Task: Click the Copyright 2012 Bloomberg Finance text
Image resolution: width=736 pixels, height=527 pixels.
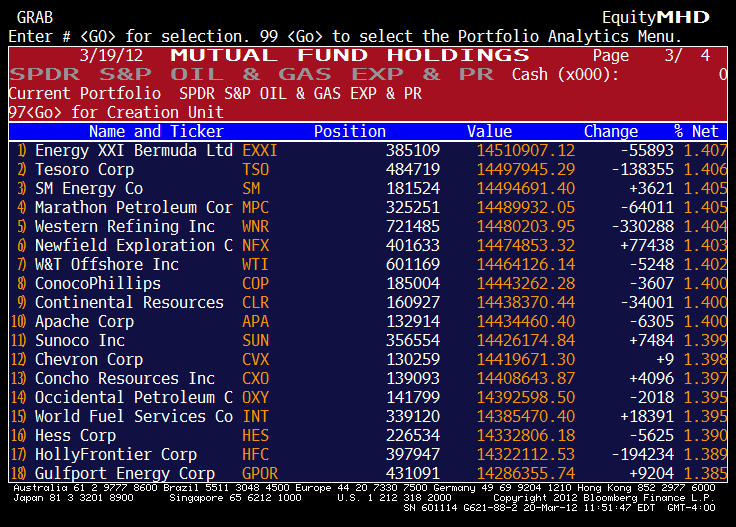Action: (x=603, y=497)
